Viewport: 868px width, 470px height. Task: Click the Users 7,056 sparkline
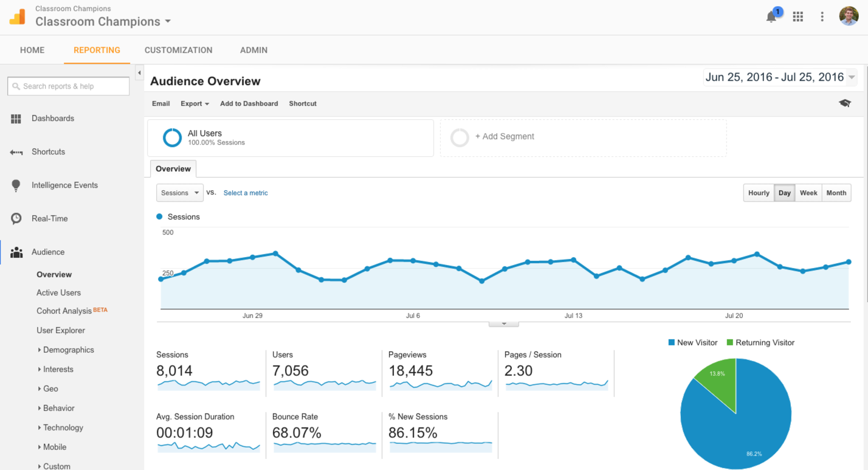[x=325, y=384]
